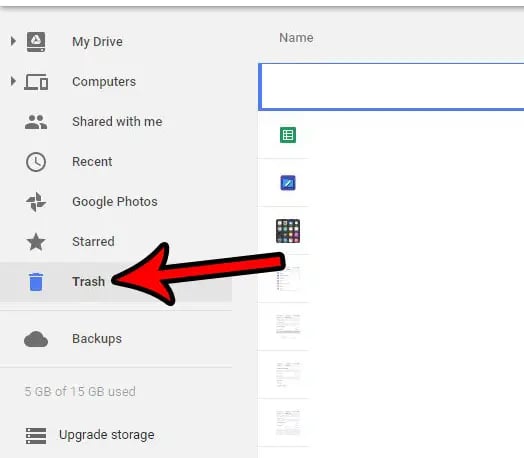Click the 5 GB of 15 GB used text
Image resolution: width=524 pixels, height=458 pixels.
[80, 392]
